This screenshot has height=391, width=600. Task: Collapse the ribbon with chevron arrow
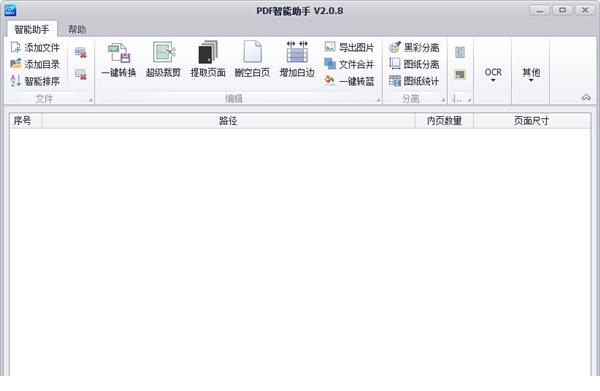tap(586, 98)
